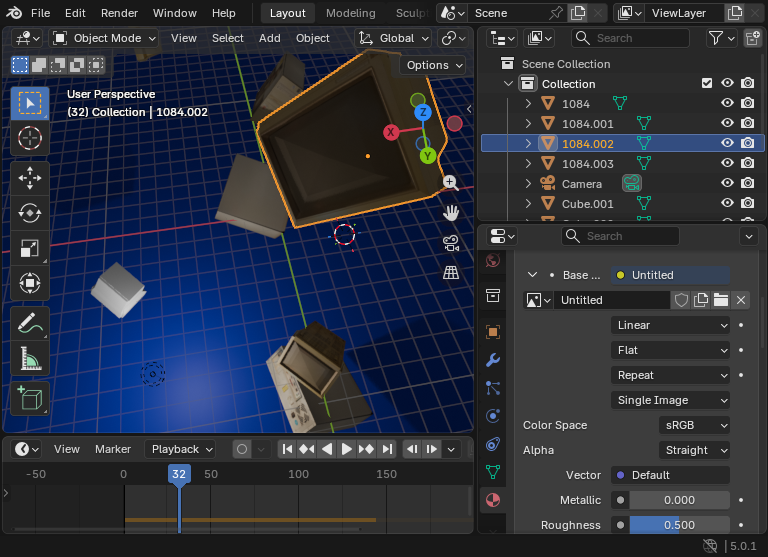
Task: Click the viewport Options button
Action: pos(434,65)
